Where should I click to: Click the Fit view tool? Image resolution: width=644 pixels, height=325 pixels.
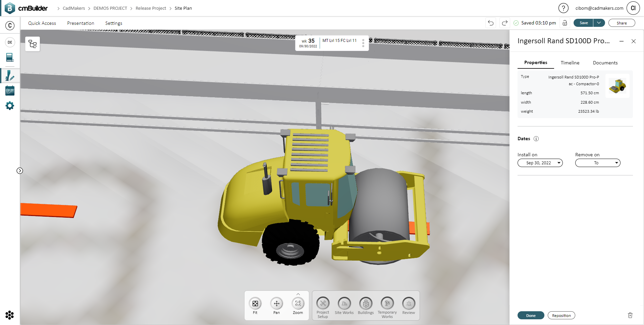pyautogui.click(x=255, y=306)
